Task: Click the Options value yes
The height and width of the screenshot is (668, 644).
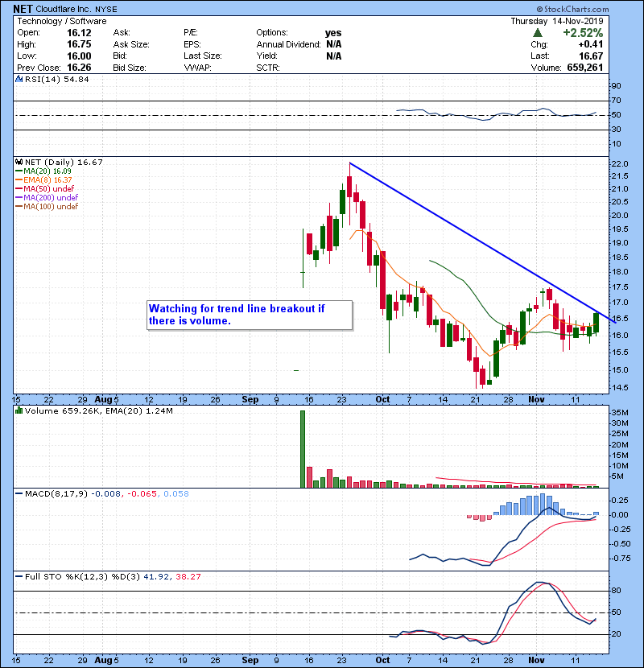Action: pyautogui.click(x=333, y=33)
